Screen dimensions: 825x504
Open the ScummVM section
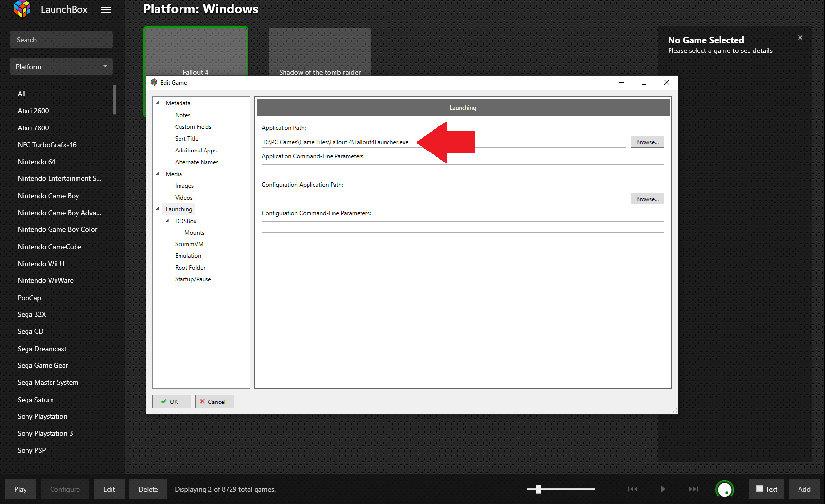(189, 244)
